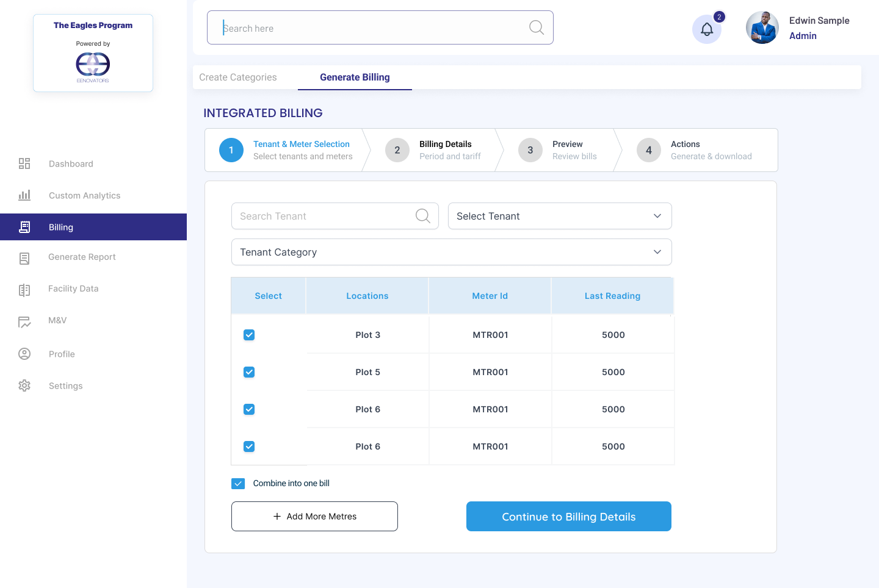This screenshot has width=879, height=588.
Task: Uncheck the Plot 3 row checkbox
Action: coord(249,335)
